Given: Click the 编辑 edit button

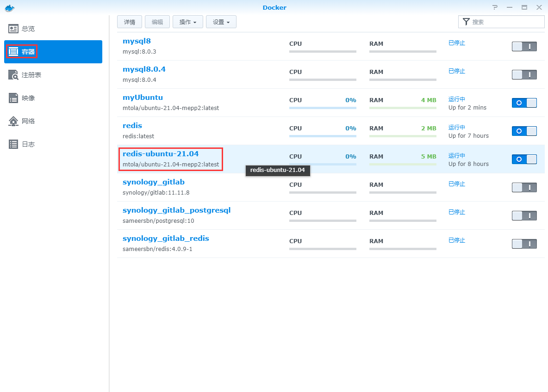Looking at the screenshot, I should pos(157,22).
